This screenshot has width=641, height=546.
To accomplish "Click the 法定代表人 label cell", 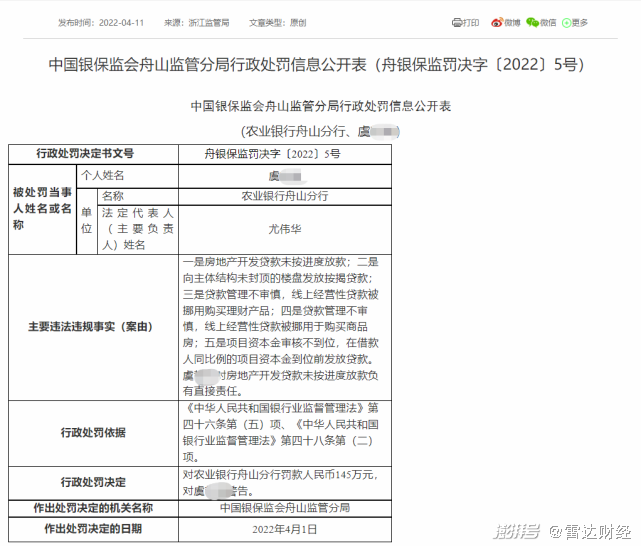I will [x=138, y=229].
